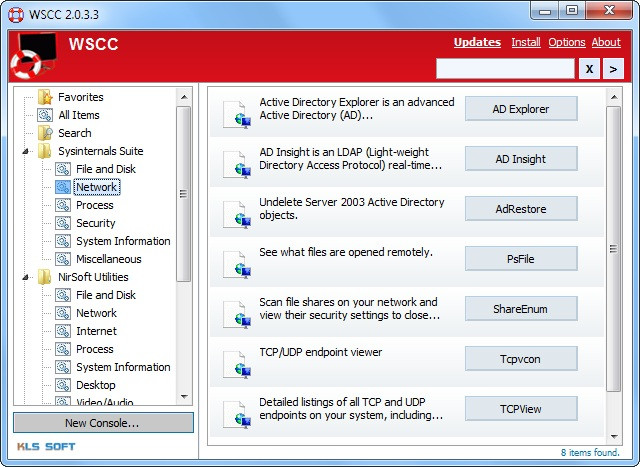640x467 pixels.
Task: Click the AdRestore file icon
Action: click(237, 215)
